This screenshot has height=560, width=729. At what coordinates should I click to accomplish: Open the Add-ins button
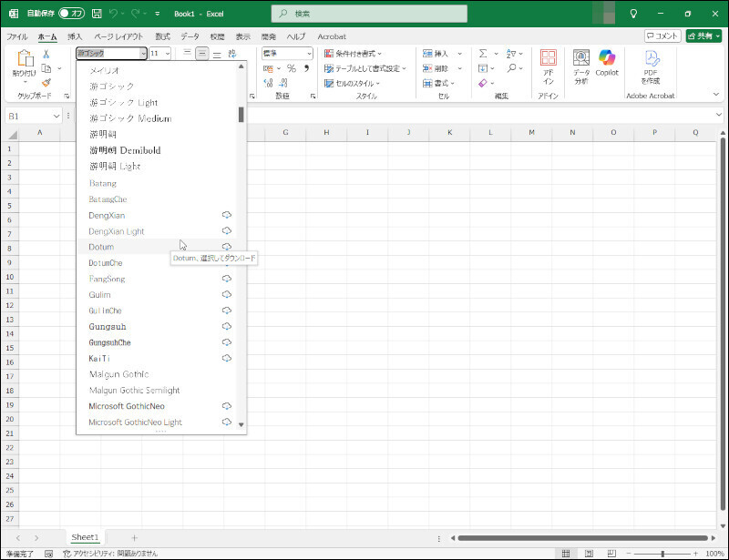pos(549,66)
